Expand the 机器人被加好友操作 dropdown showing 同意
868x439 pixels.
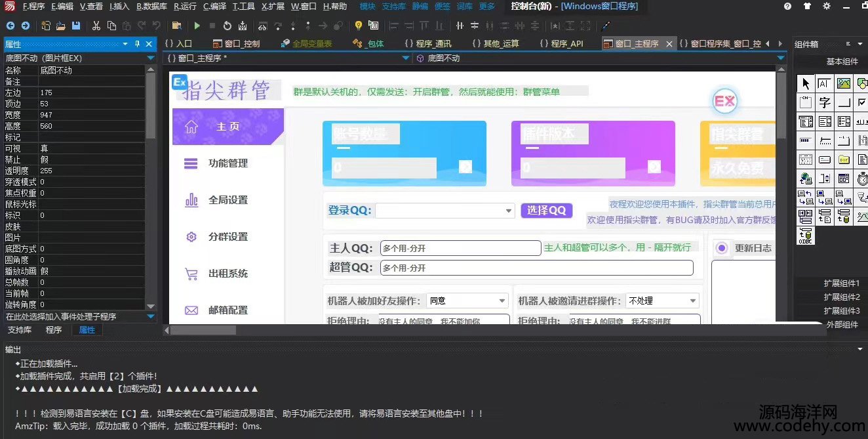(x=502, y=301)
